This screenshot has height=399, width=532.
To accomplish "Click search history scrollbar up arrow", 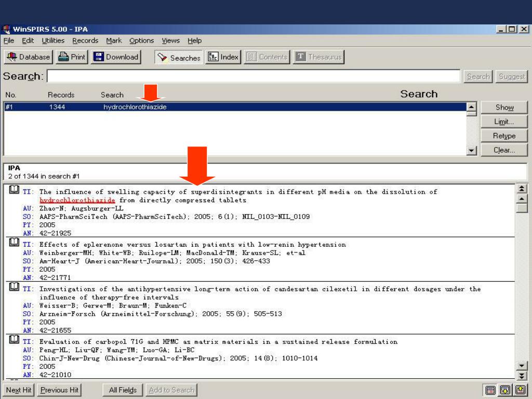I will click(x=471, y=107).
